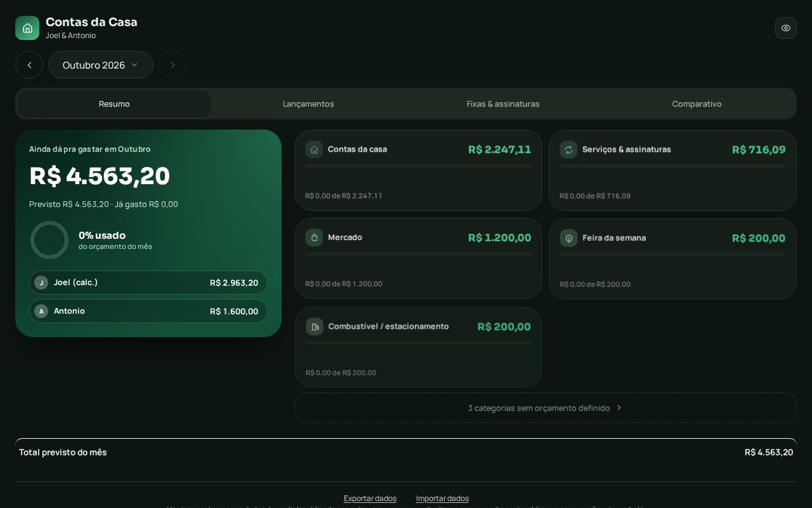Click the Serviços & assinaturas refresh icon
Viewport: 812px width, 508px height.
[568, 149]
